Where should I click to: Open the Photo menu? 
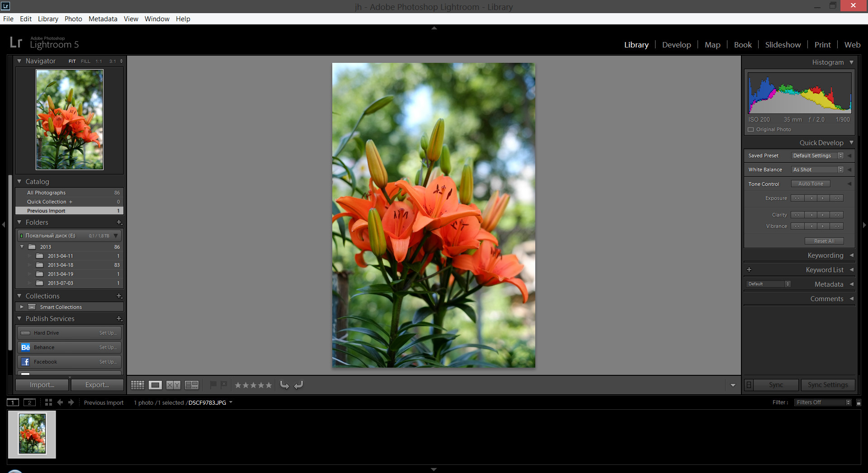(73, 19)
